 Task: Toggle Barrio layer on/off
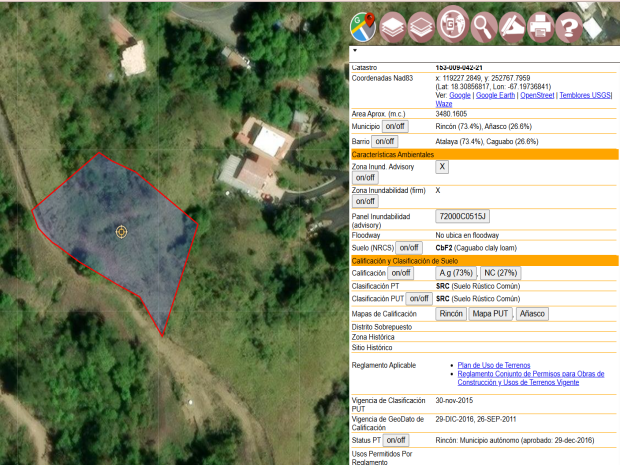pyautogui.click(x=385, y=141)
